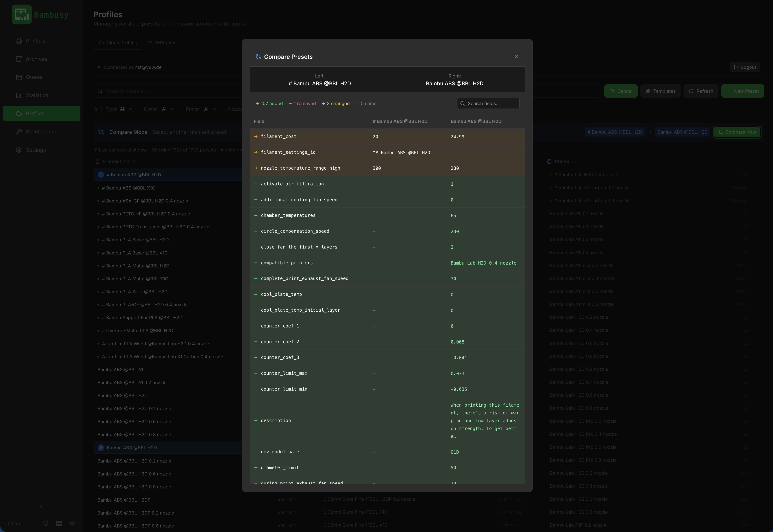Image resolution: width=773 pixels, height=532 pixels.
Task: Select the compatible_printers row
Action: 387,263
